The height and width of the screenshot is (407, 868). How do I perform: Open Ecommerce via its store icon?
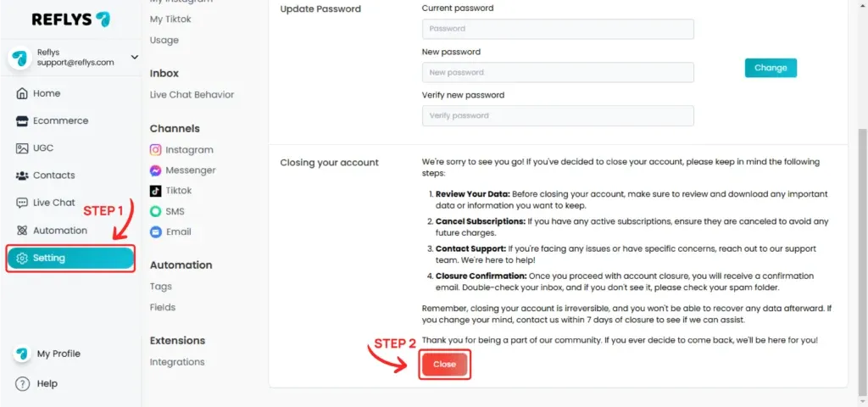[x=21, y=120]
